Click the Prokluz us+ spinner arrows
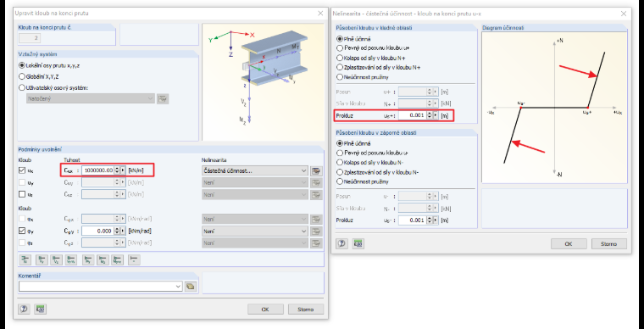 tap(430, 116)
